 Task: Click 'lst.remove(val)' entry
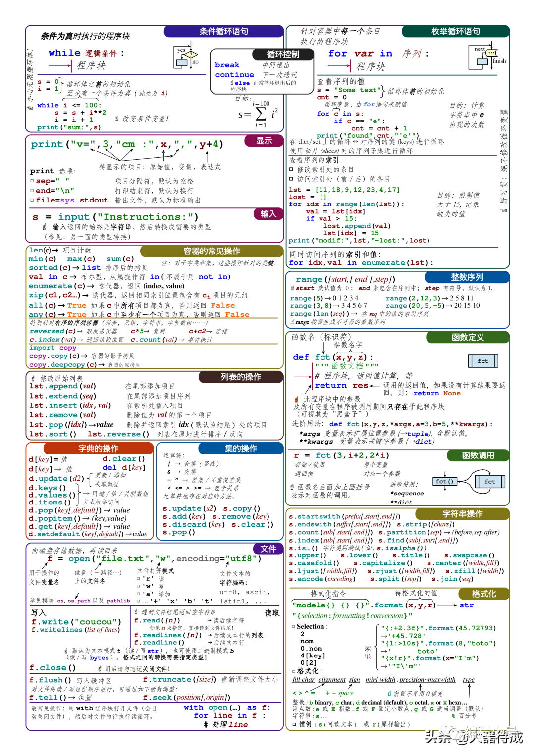point(62,415)
